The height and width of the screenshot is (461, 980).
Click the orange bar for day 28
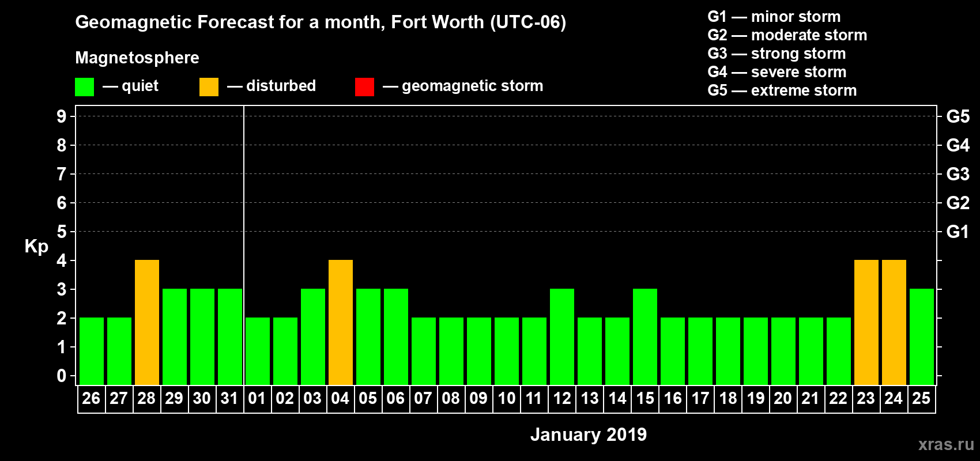click(147, 323)
